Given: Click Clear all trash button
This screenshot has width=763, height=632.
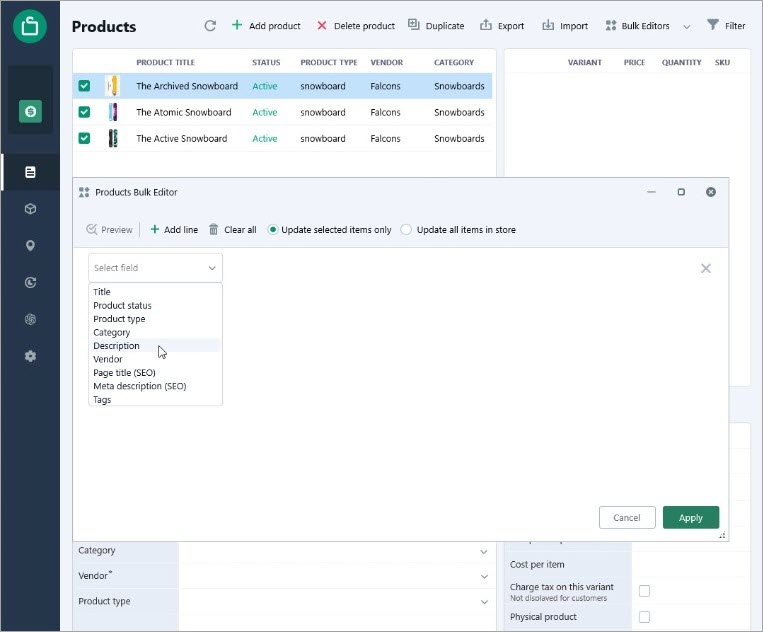Looking at the screenshot, I should tap(233, 230).
